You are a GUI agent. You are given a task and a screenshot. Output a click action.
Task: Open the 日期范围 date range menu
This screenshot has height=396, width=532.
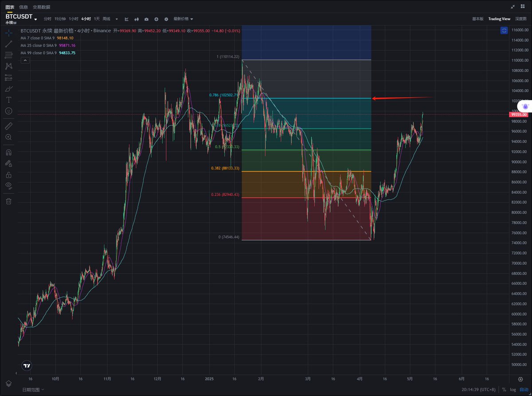click(x=34, y=390)
